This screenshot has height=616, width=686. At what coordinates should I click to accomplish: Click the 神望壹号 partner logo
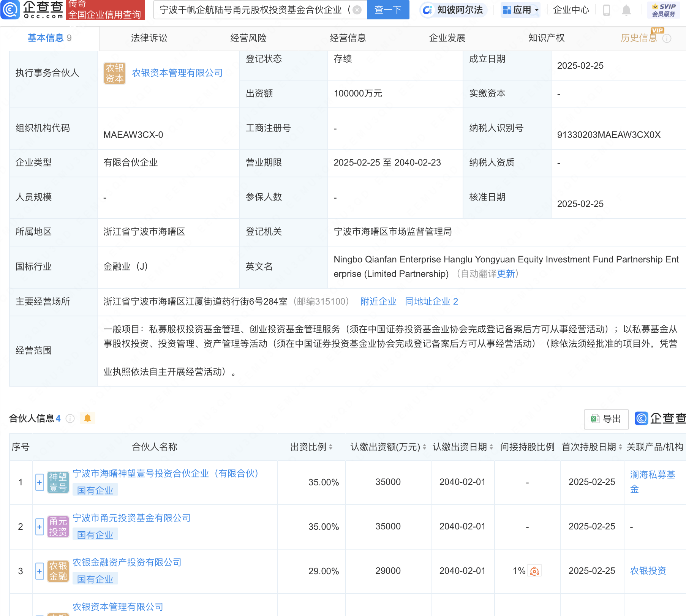(58, 482)
